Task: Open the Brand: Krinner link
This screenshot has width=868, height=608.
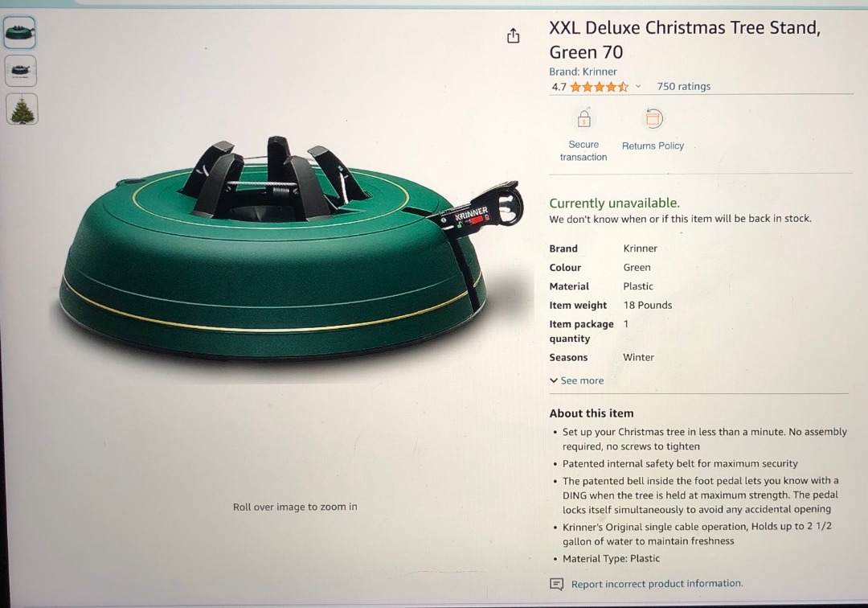Action: (583, 72)
